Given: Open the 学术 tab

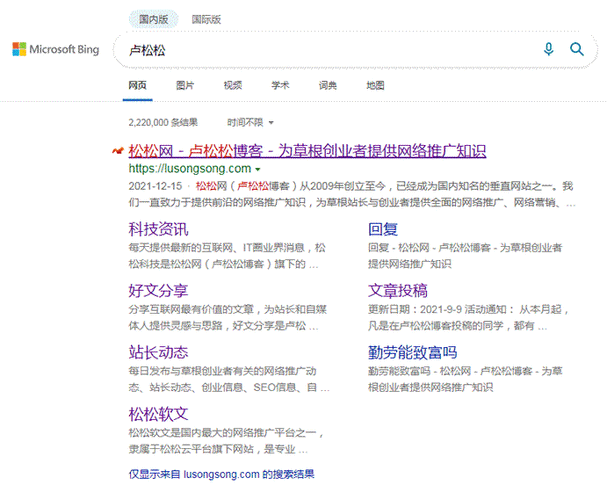Looking at the screenshot, I should click(x=280, y=85).
